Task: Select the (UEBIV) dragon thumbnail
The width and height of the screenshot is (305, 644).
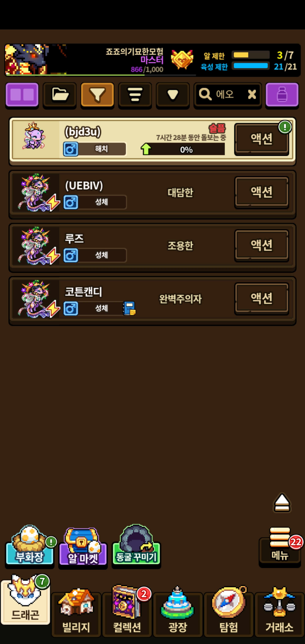Action: pyautogui.click(x=36, y=193)
